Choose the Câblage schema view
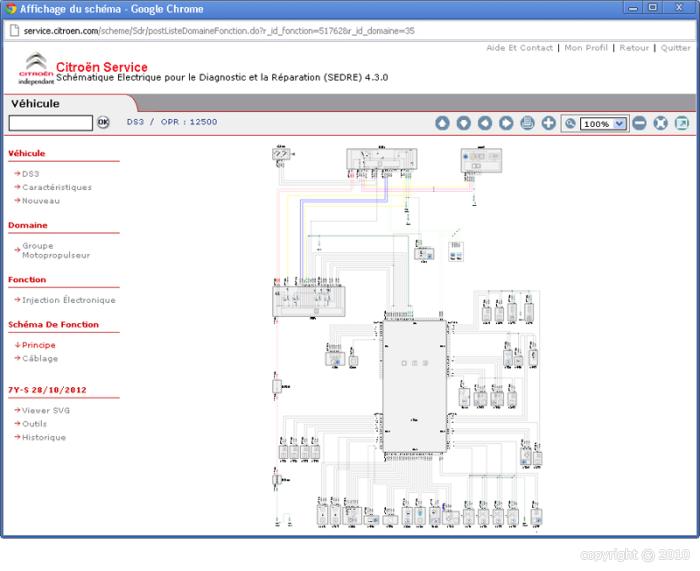The height and width of the screenshot is (571, 700). pos(40,358)
